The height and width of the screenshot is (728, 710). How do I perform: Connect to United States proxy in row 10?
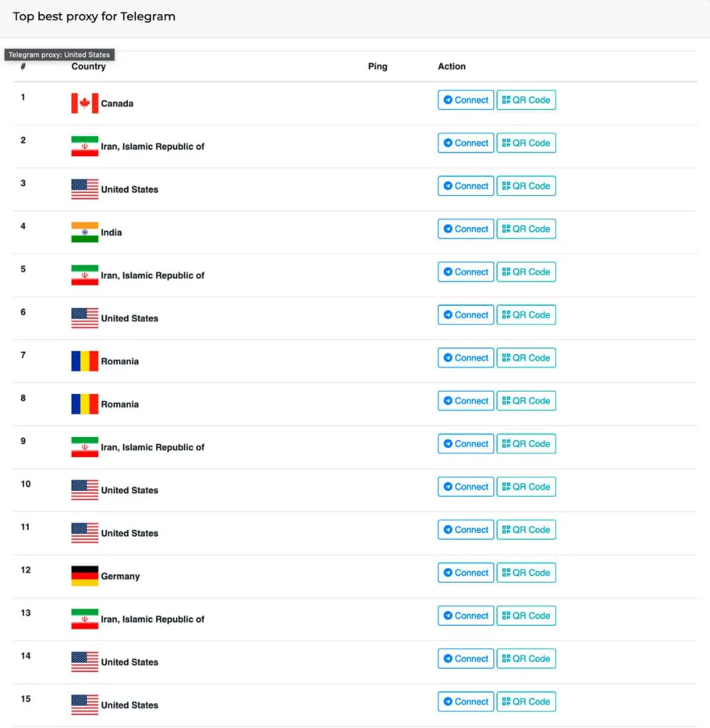pyautogui.click(x=466, y=487)
